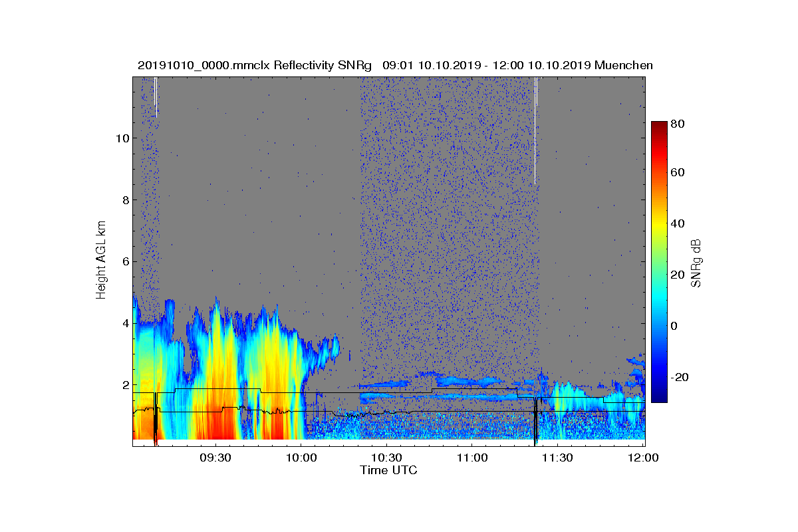Click the 'SNRg dB' colorbar label
The height and width of the screenshot is (532, 798).
click(x=696, y=263)
